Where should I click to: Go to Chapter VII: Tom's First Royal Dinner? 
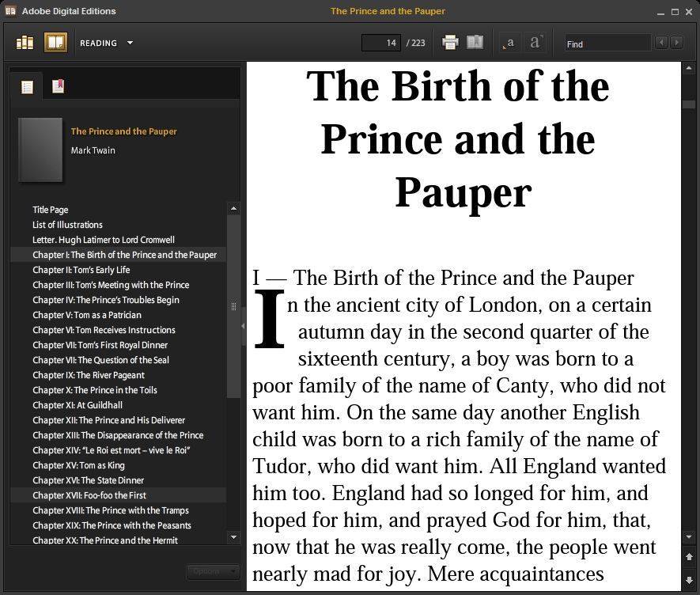[100, 345]
